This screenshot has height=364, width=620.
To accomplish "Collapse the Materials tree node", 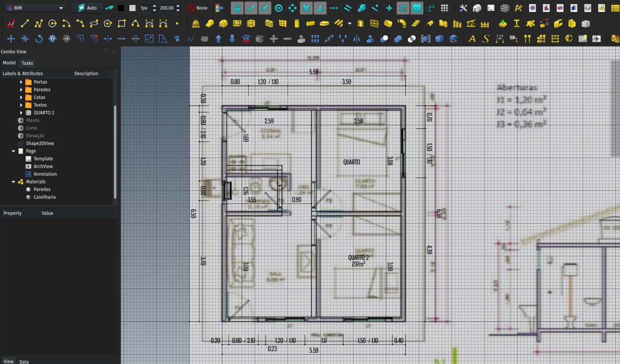I will [x=14, y=182].
